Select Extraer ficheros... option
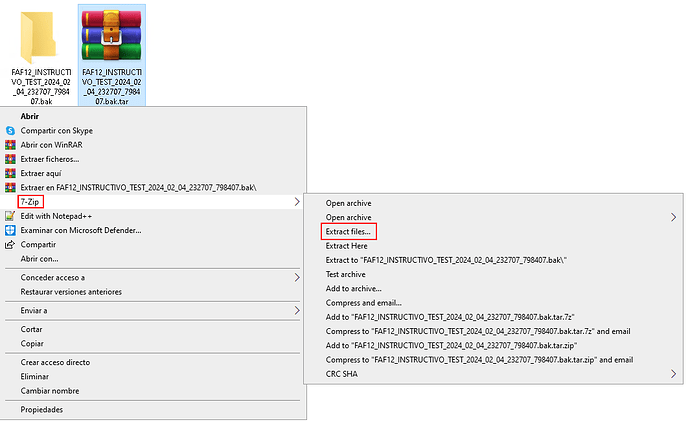The width and height of the screenshot is (690, 422). (x=50, y=159)
